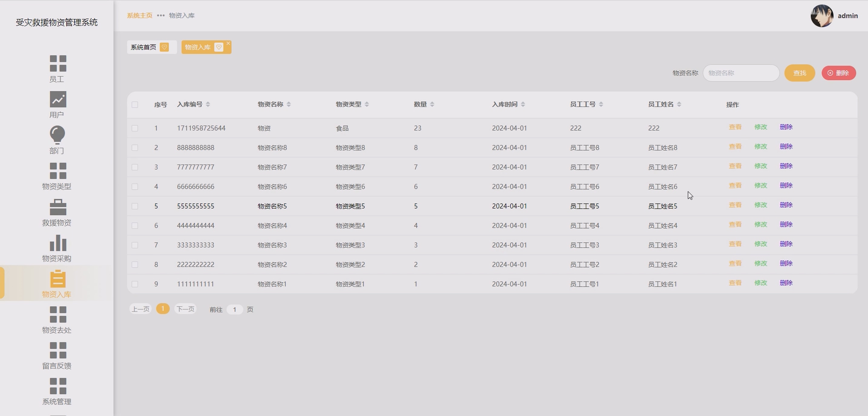868x416 pixels.
Task: Check the row with 4444444444
Action: click(135, 226)
